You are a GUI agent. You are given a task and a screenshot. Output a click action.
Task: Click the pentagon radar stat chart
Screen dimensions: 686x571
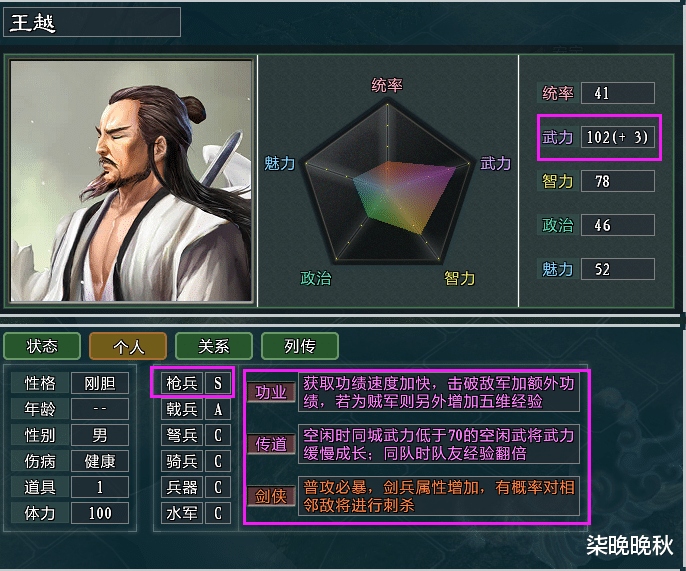tap(387, 183)
